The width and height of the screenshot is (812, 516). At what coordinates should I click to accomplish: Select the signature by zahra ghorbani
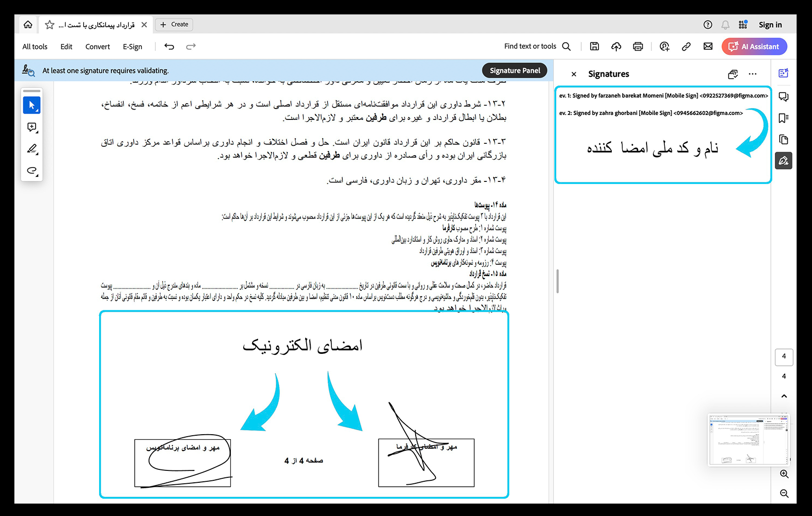[x=651, y=113]
